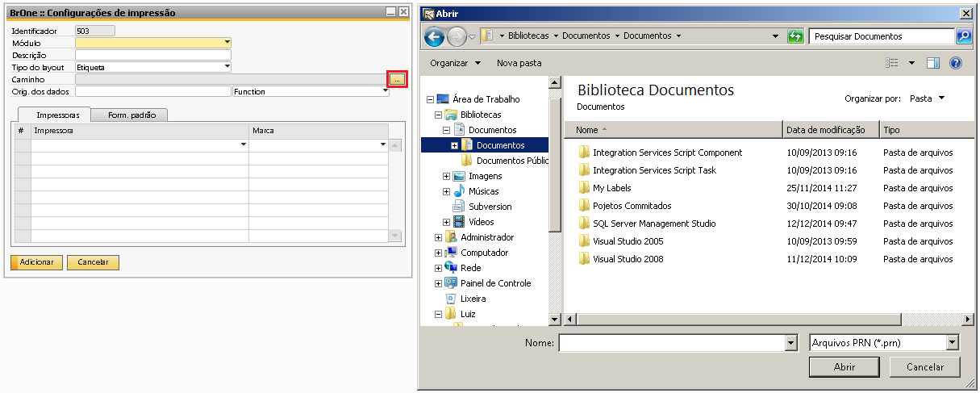The image size is (980, 393).
Task: Select the My Labels folder
Action: pos(611,188)
